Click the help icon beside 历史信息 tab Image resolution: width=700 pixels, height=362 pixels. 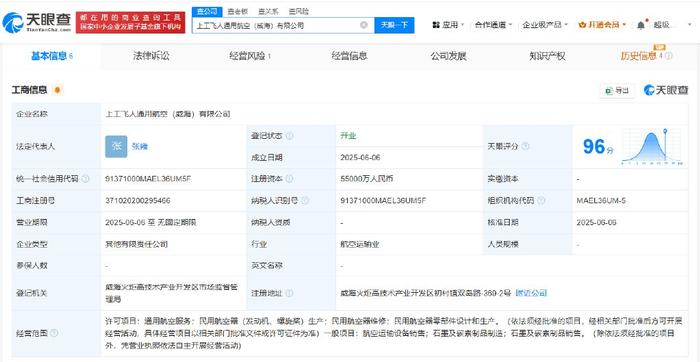click(668, 56)
